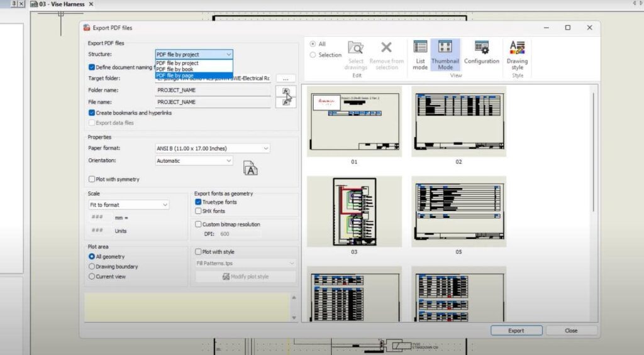
Task: Select the Drawing boundary plot area
Action: [x=92, y=266]
